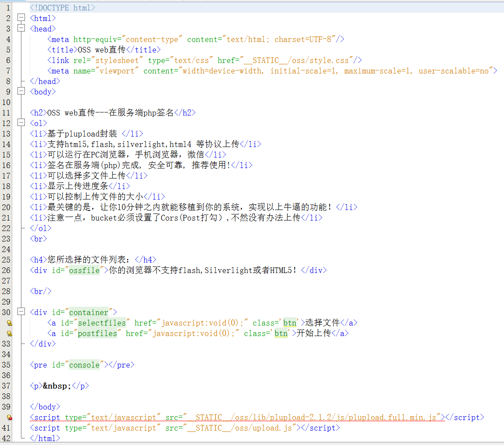The height and width of the screenshot is (445, 504).
Task: Click the highlighted console id value
Action: click(x=84, y=365)
